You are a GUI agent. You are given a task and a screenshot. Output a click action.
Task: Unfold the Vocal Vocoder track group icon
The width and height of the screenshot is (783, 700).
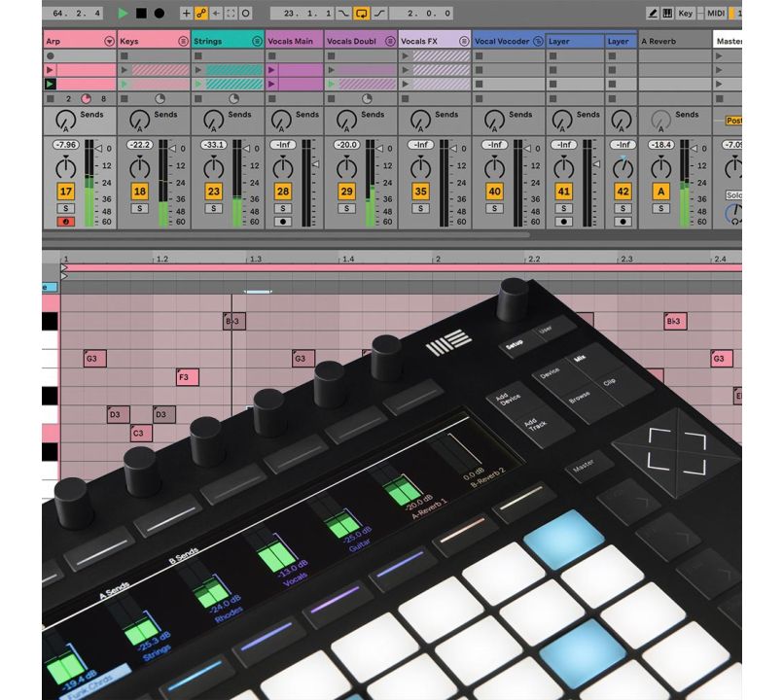pyautogui.click(x=538, y=42)
